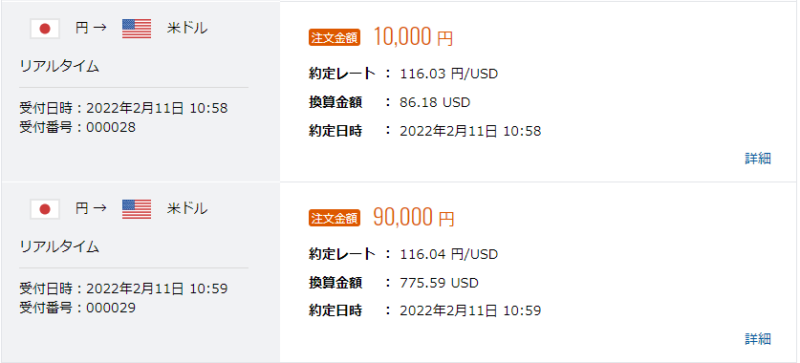The image size is (800, 363).
Task: Select the 10,000 円 order amount
Action: [x=413, y=38]
